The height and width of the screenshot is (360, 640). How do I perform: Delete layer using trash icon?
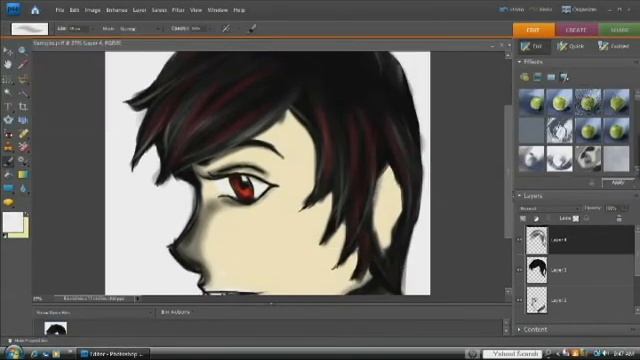pyautogui.click(x=619, y=219)
